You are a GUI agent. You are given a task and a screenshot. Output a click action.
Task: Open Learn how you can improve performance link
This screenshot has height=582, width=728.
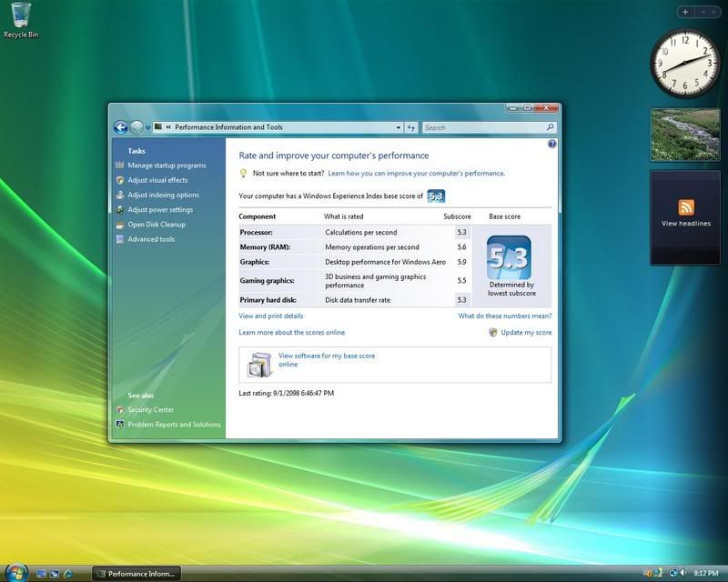coord(417,173)
